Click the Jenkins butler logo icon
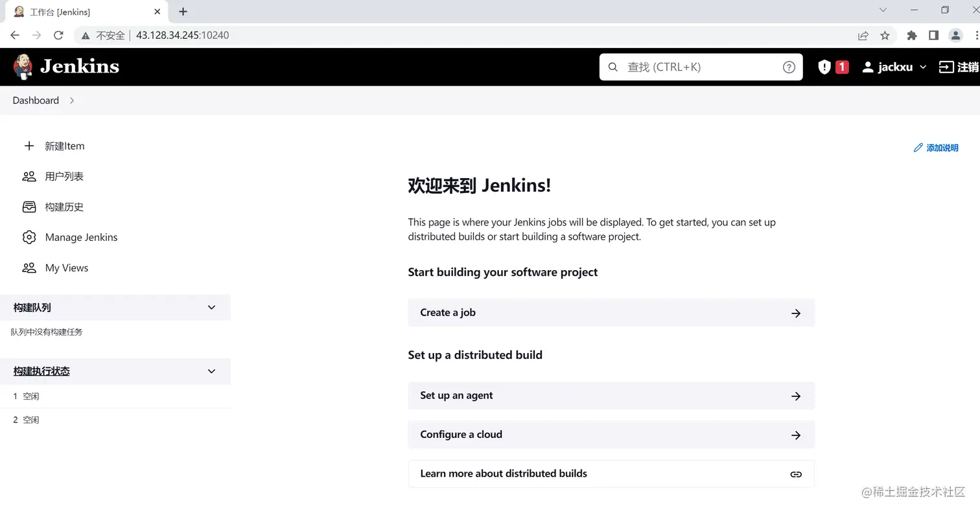This screenshot has height=513, width=980. [23, 67]
